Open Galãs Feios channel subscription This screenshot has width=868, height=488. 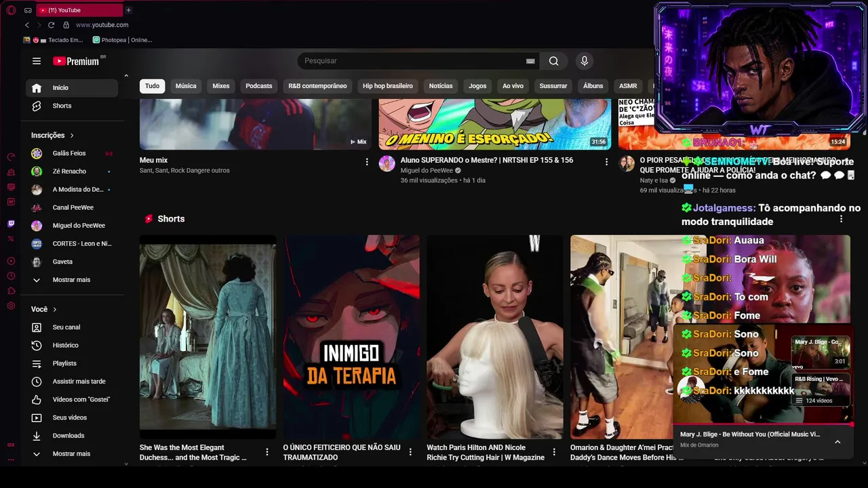(72, 153)
